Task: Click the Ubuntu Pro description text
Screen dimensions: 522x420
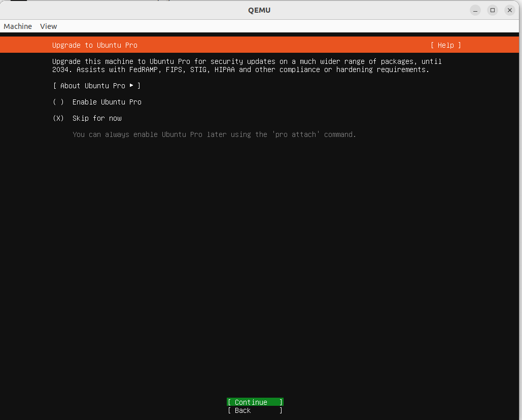Action: (x=247, y=65)
